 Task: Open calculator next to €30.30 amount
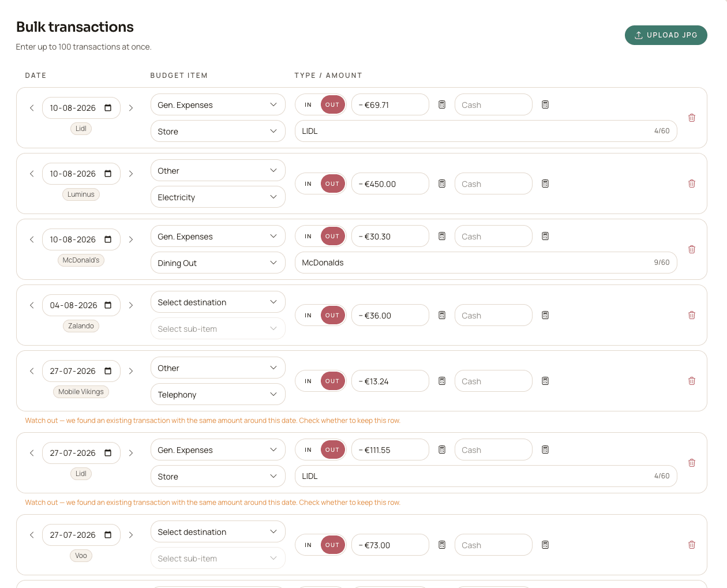442,236
